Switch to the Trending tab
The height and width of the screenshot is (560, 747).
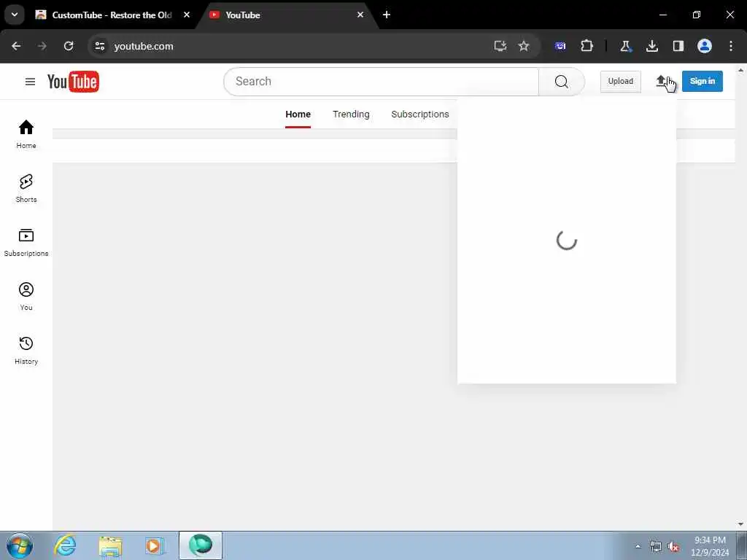point(351,114)
